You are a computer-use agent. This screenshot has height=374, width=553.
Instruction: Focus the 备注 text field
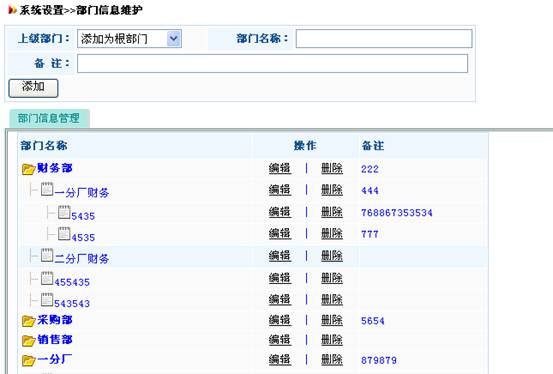point(273,64)
